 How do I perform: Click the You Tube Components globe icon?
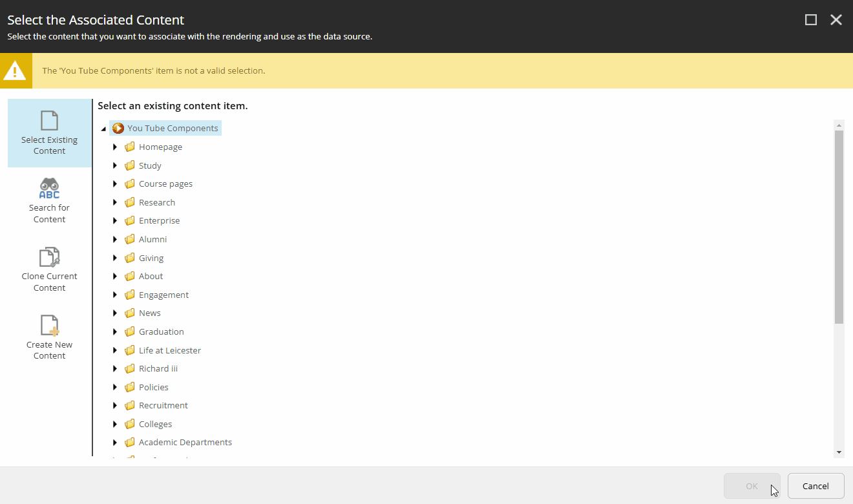(x=118, y=127)
